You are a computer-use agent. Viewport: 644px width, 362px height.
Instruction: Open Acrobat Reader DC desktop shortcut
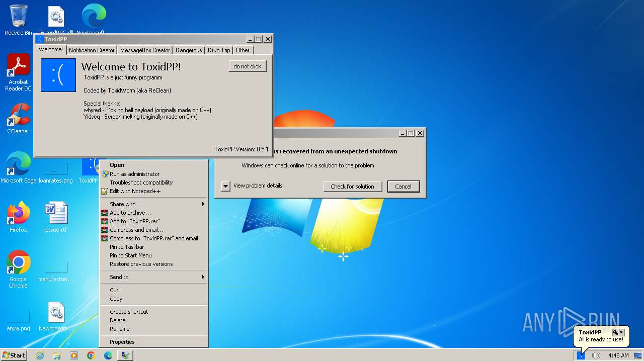pyautogui.click(x=18, y=72)
